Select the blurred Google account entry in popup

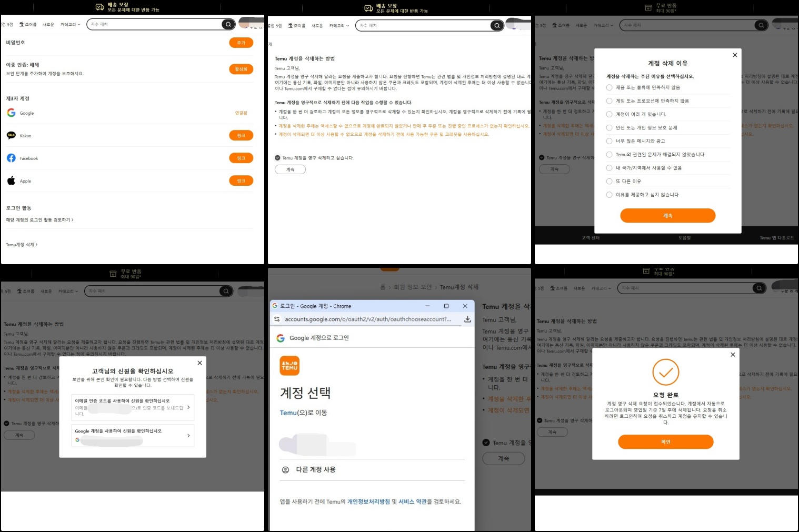coord(372,445)
